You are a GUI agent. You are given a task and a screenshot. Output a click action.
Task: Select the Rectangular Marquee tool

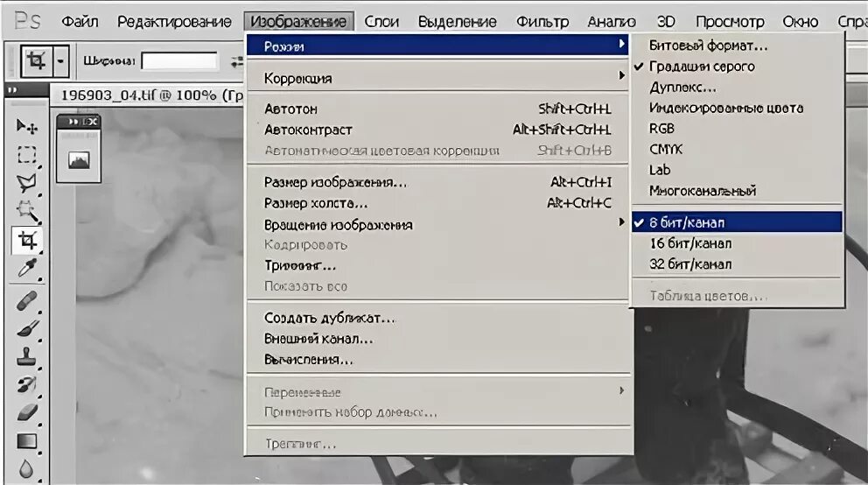pyautogui.click(x=26, y=154)
